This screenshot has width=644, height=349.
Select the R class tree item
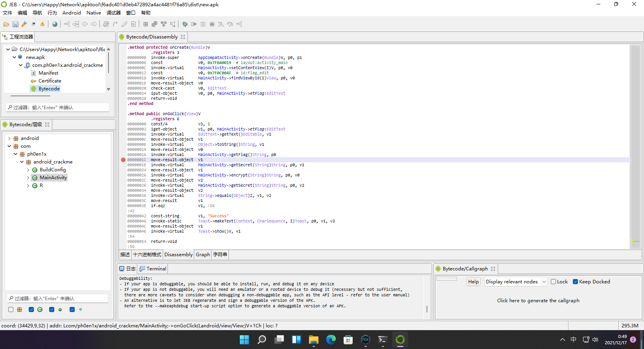pos(41,186)
